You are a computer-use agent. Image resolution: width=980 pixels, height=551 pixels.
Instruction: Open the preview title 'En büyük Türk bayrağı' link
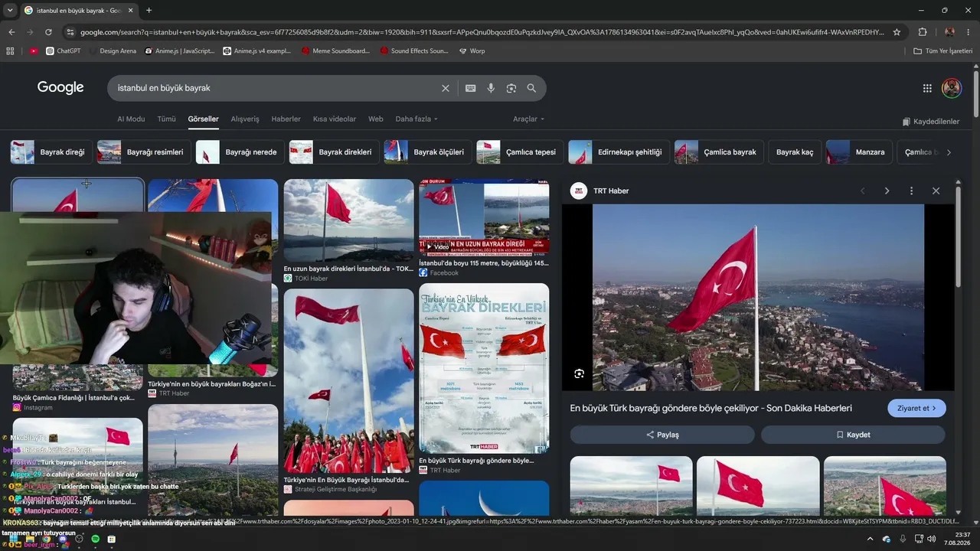[710, 409]
